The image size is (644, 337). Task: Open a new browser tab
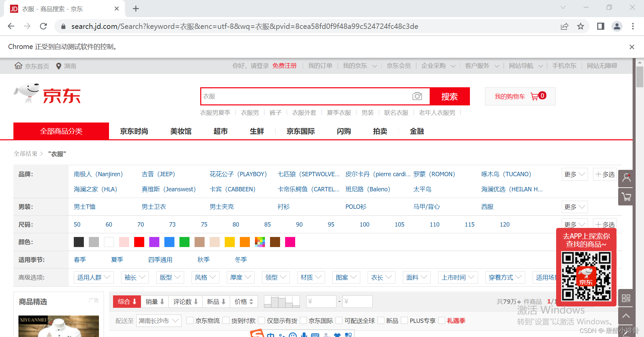[x=136, y=9]
